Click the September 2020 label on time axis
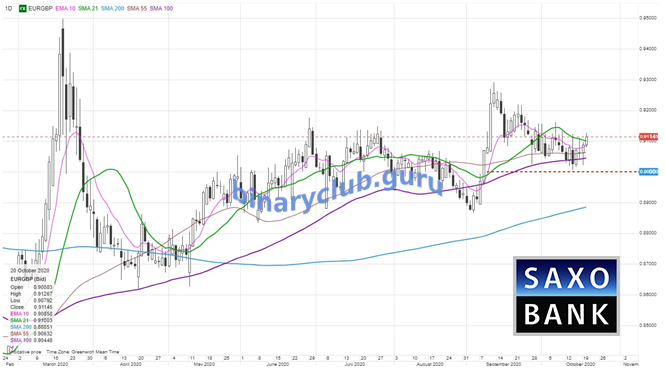Screen dimensions: 666x372 point(503,364)
